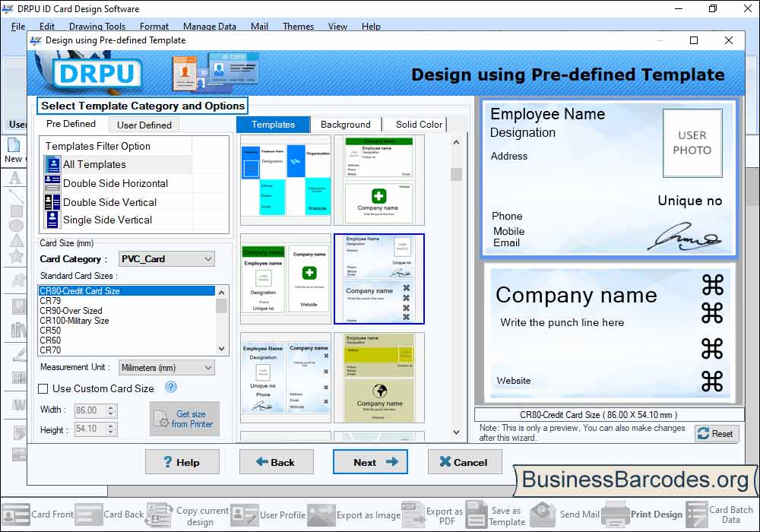Enable Use Custom Card Size checkbox
760x532 pixels.
point(43,388)
